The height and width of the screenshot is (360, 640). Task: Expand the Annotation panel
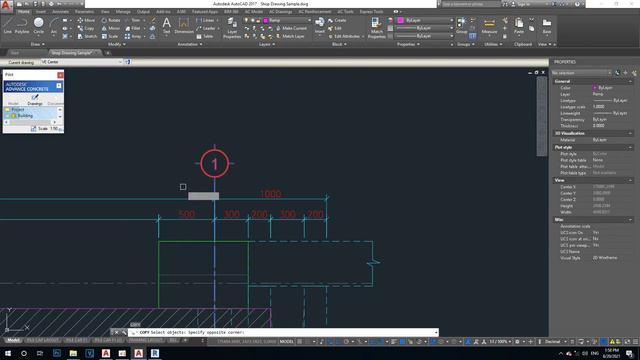pos(190,44)
